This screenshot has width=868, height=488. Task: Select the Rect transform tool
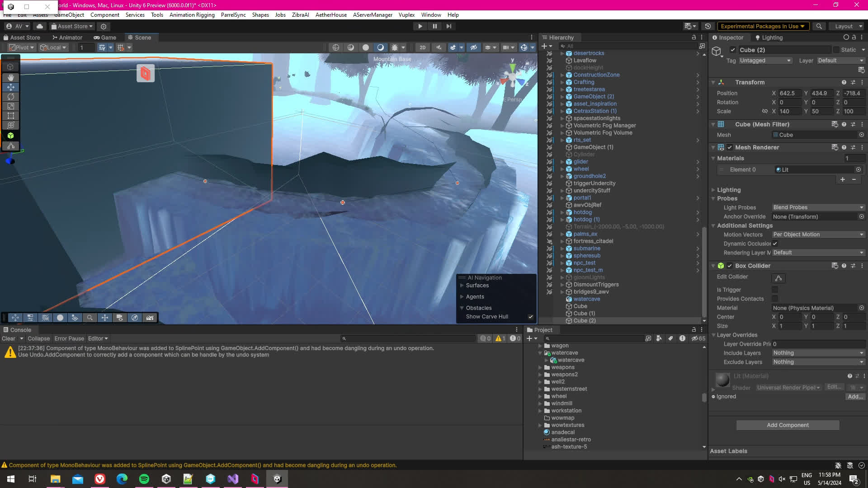point(10,116)
